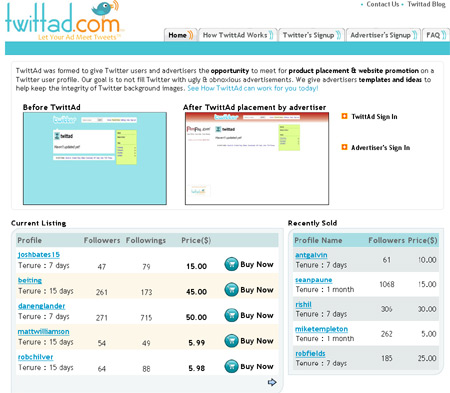450x393 pixels.
Task: Click the 45.00 price for beiting
Action: (196, 292)
